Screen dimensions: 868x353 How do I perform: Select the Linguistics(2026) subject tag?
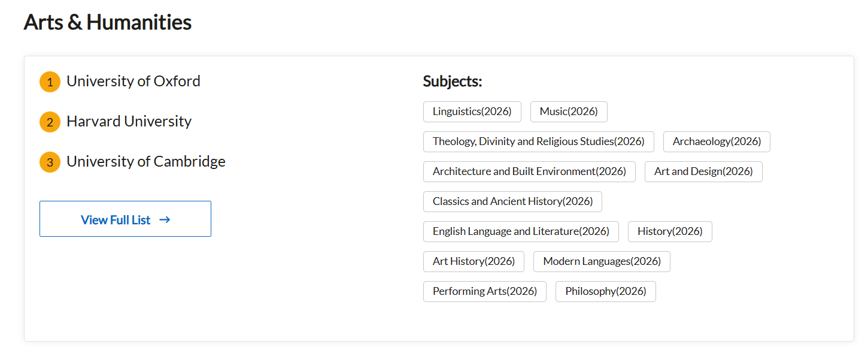[472, 111]
